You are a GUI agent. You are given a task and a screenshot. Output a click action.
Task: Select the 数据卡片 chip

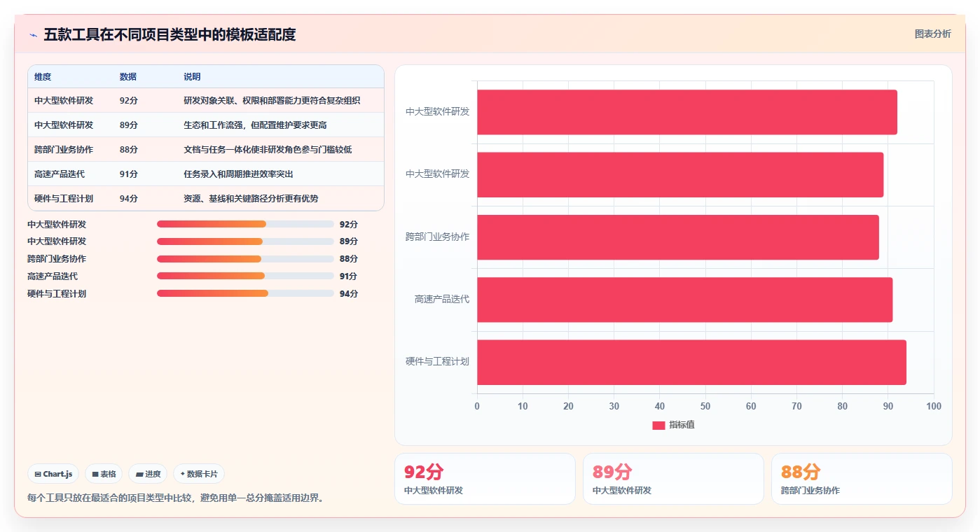pos(199,474)
